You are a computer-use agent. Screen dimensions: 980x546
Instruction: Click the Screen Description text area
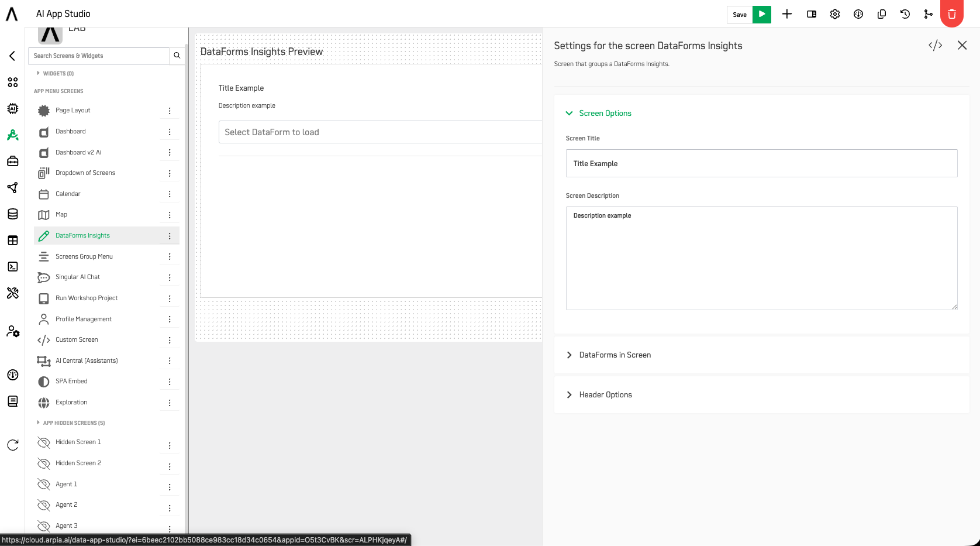761,258
